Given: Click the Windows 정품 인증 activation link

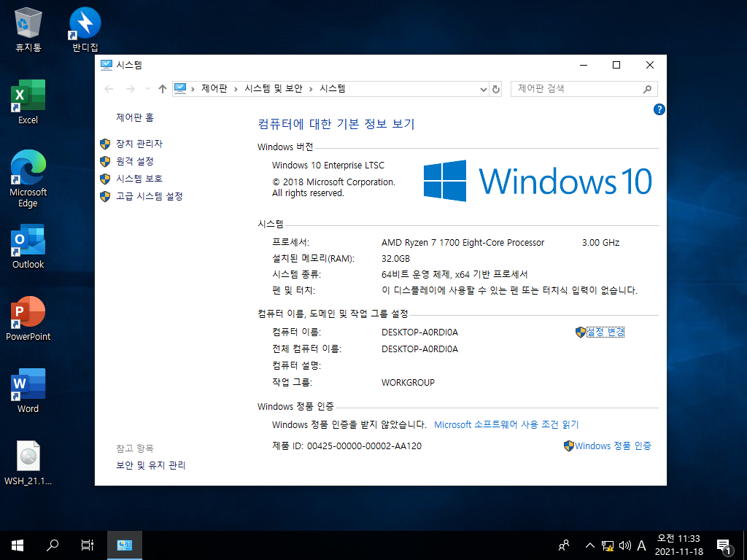Looking at the screenshot, I should tap(613, 446).
